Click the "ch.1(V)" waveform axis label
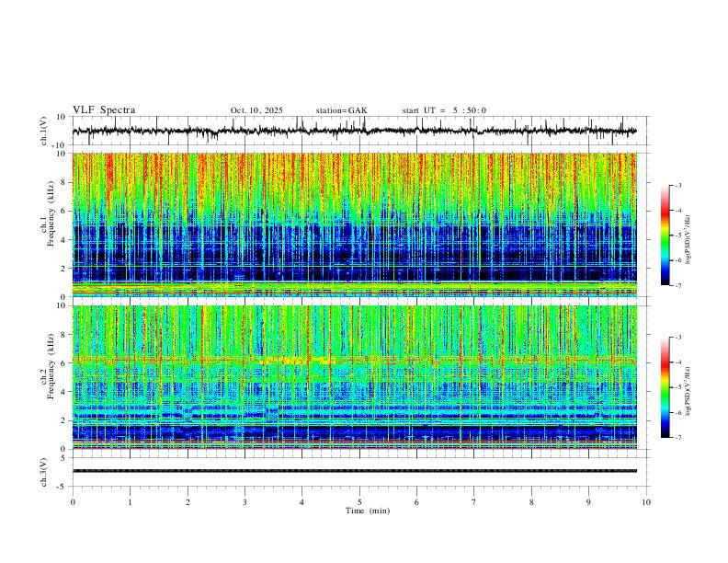This screenshot has width=728, height=563. 44,131
